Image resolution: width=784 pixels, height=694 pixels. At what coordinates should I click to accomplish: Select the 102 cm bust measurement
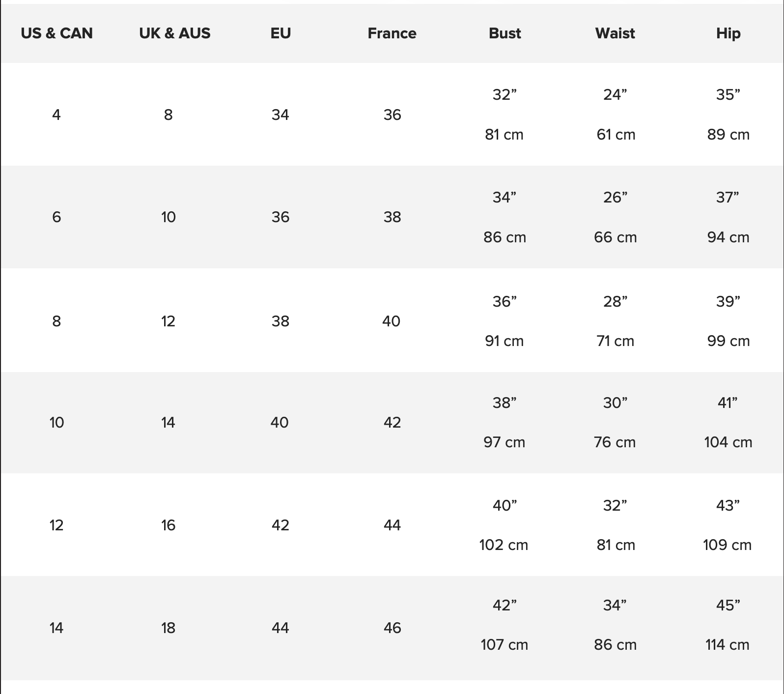point(504,545)
